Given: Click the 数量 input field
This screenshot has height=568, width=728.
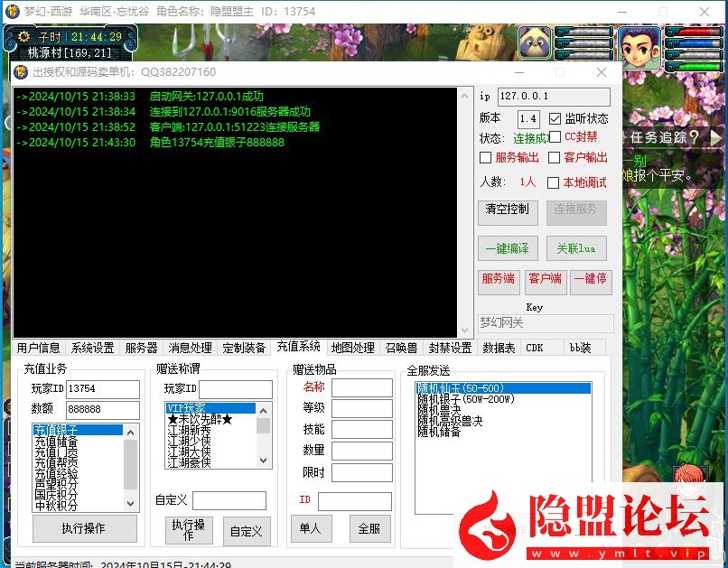Looking at the screenshot, I should coord(361,452).
